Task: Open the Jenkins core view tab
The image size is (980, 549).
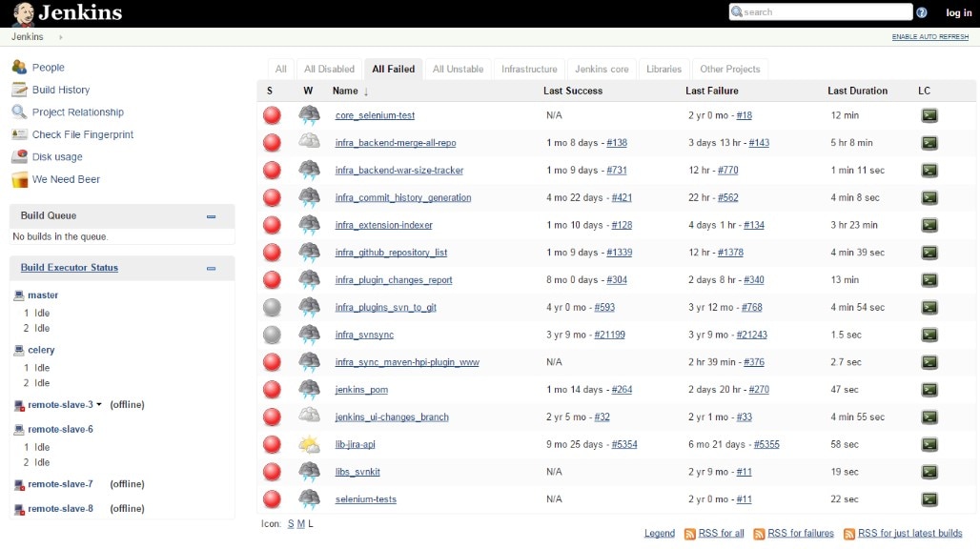Action: pos(602,69)
